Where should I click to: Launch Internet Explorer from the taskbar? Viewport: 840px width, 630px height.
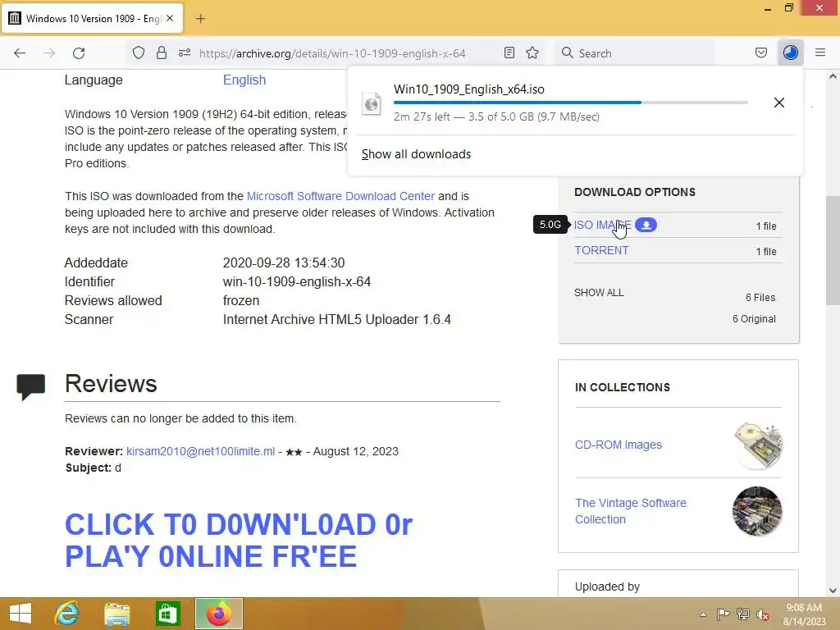tap(66, 614)
